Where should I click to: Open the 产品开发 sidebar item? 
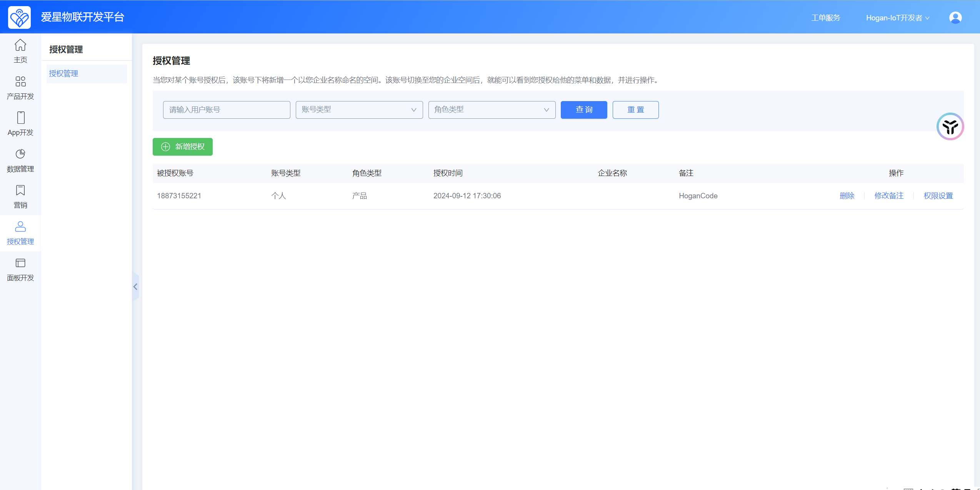(x=20, y=88)
